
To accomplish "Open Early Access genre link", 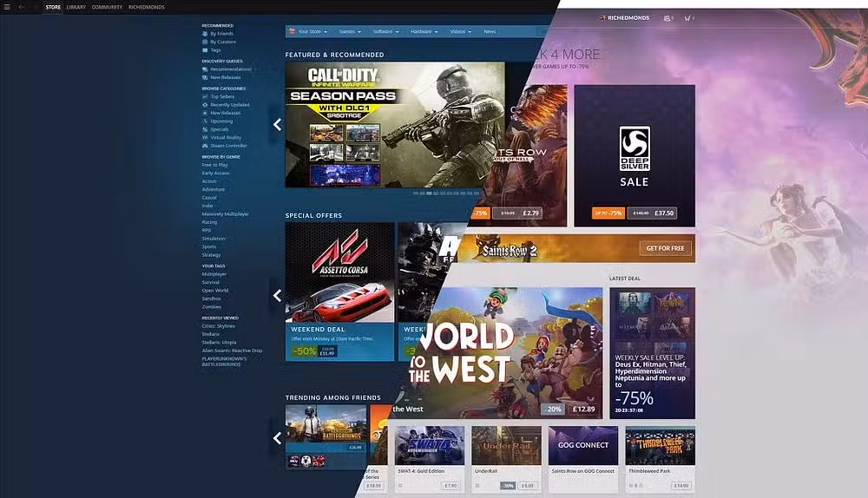I will click(x=215, y=174).
